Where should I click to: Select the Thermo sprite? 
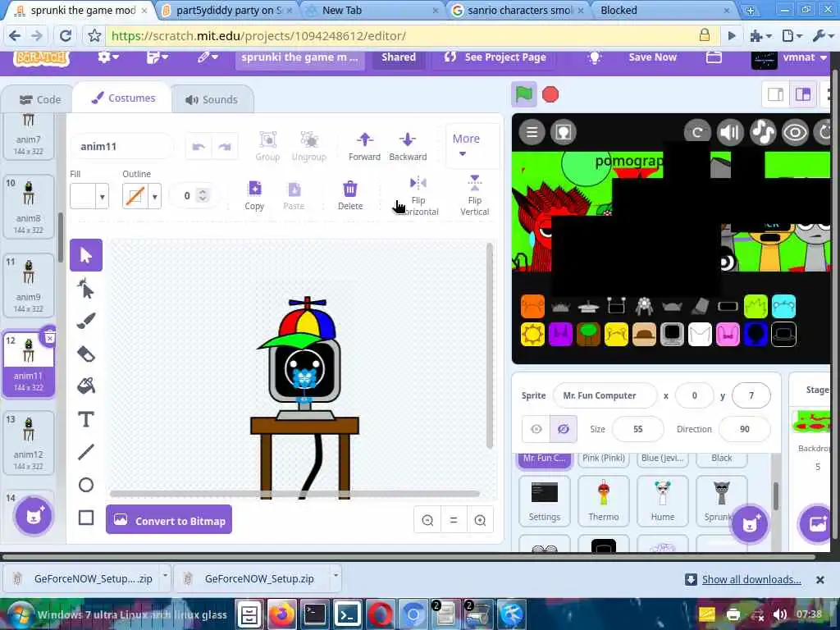(603, 500)
